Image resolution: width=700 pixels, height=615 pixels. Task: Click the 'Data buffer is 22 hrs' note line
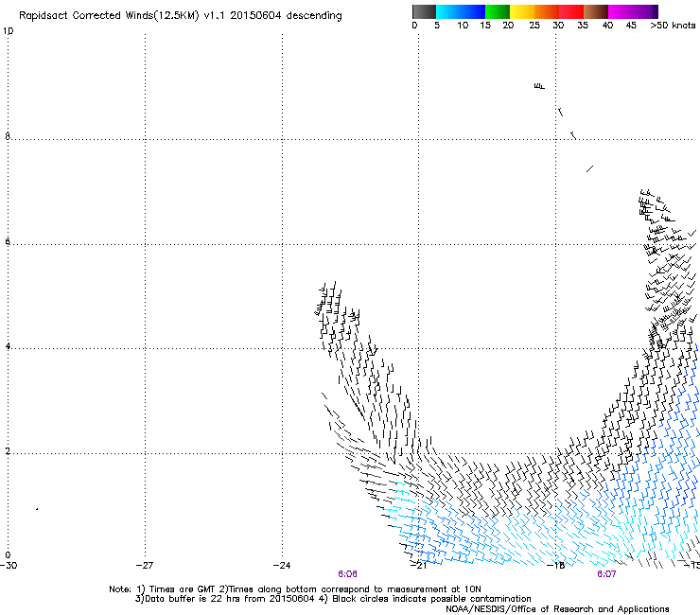point(333,599)
